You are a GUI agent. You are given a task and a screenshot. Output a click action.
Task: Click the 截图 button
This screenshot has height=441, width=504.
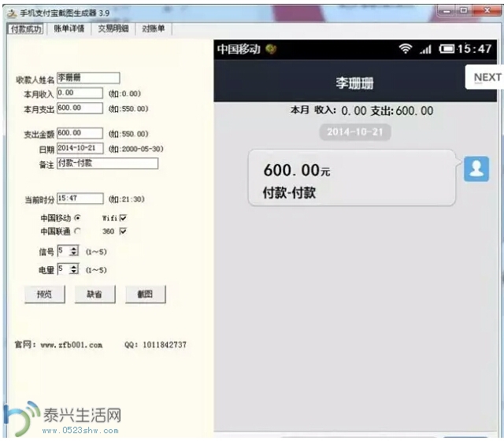[x=145, y=295]
